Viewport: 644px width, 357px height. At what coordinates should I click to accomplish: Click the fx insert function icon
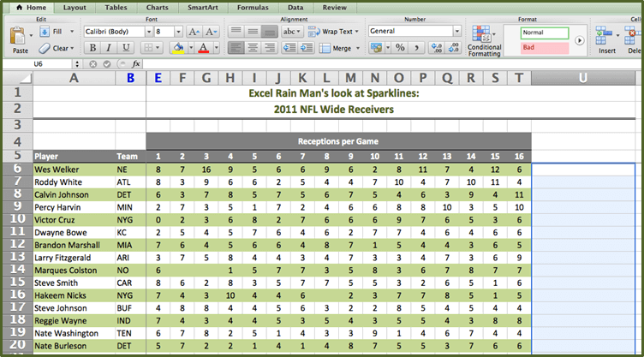[x=136, y=64]
